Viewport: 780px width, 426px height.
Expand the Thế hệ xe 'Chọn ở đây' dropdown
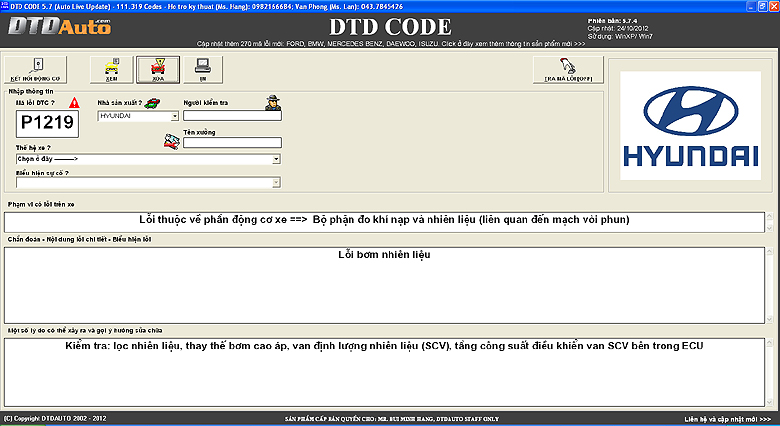(x=276, y=159)
